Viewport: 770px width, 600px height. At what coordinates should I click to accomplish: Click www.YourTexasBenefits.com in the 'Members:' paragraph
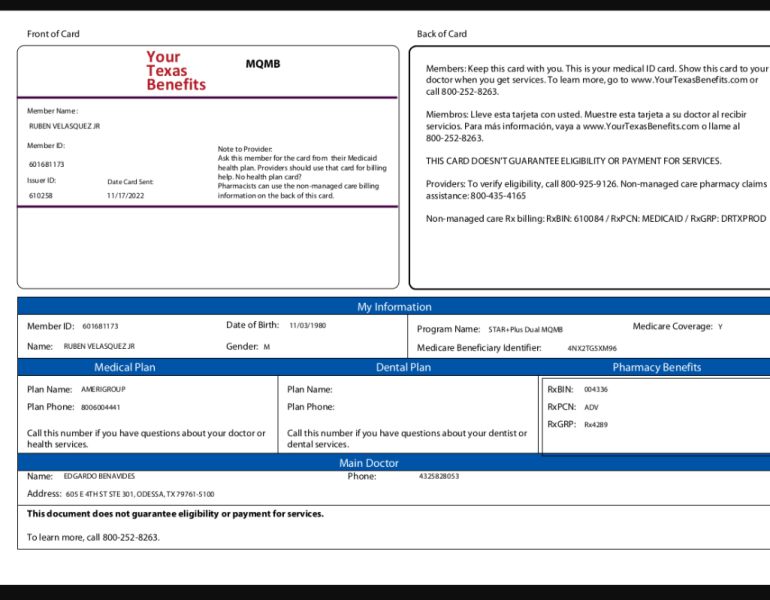pos(689,80)
